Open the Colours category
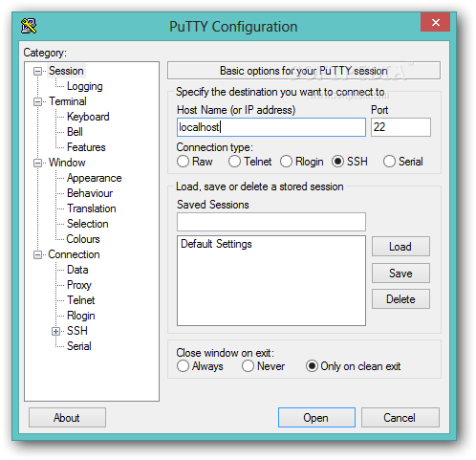Screen dimensions: 476x460 pyautogui.click(x=83, y=239)
